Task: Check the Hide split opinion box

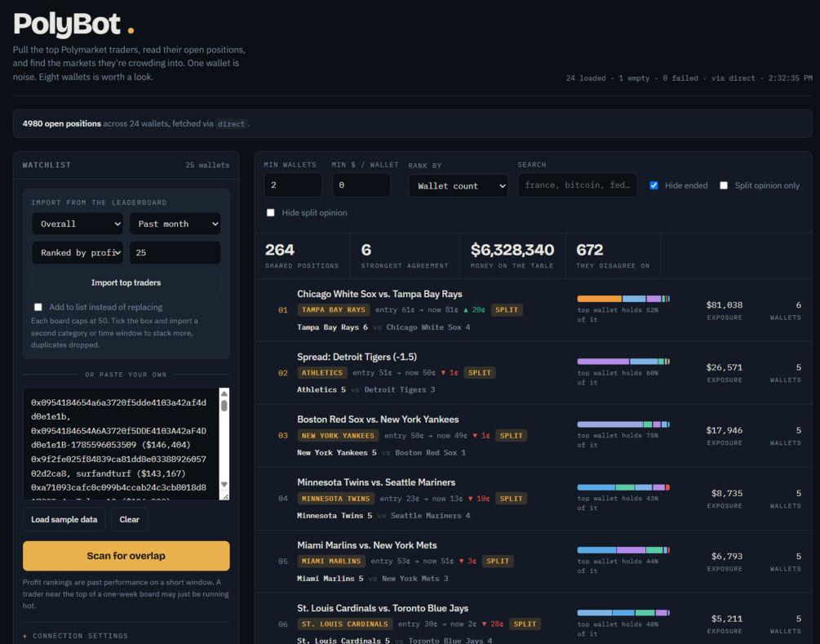Action: pyautogui.click(x=270, y=212)
